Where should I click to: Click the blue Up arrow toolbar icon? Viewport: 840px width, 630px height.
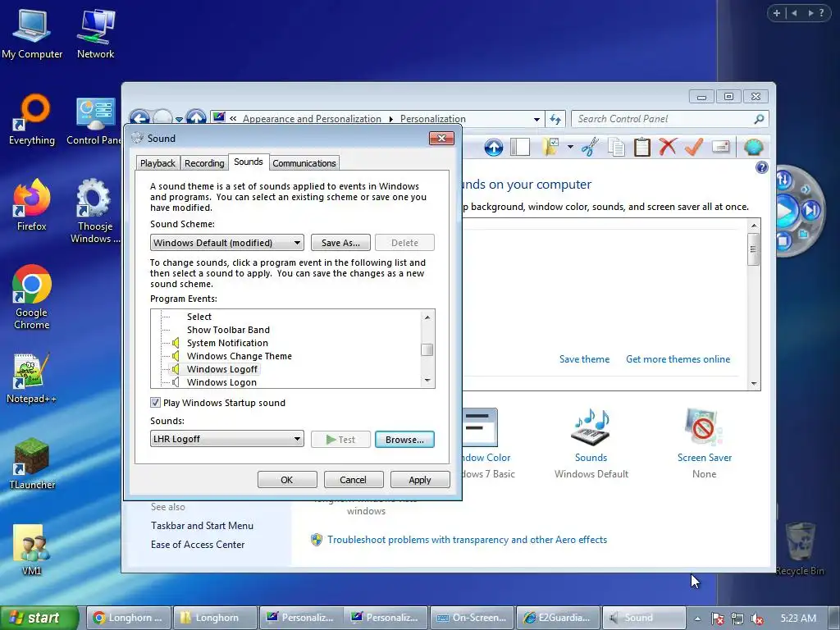pyautogui.click(x=493, y=148)
